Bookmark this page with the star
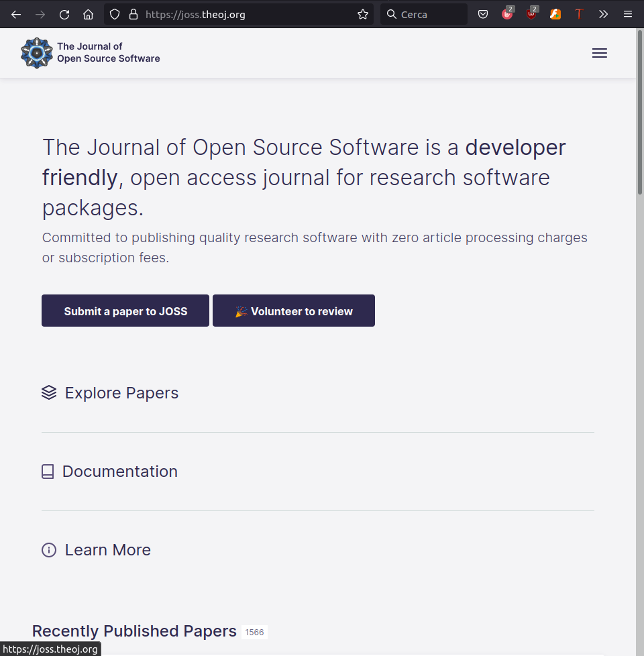The height and width of the screenshot is (656, 644). tap(363, 15)
